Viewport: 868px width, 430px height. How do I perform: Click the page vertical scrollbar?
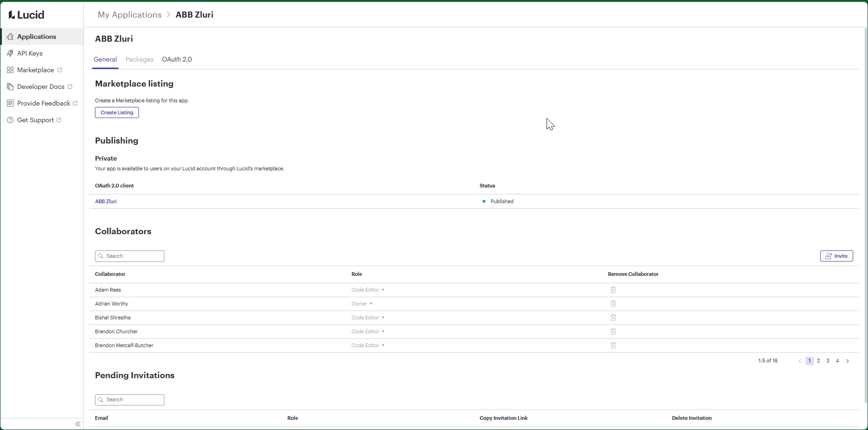(x=866, y=215)
